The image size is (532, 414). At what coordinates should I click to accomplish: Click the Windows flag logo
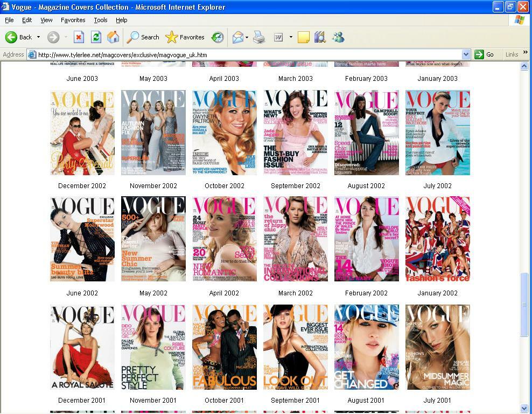click(x=520, y=20)
